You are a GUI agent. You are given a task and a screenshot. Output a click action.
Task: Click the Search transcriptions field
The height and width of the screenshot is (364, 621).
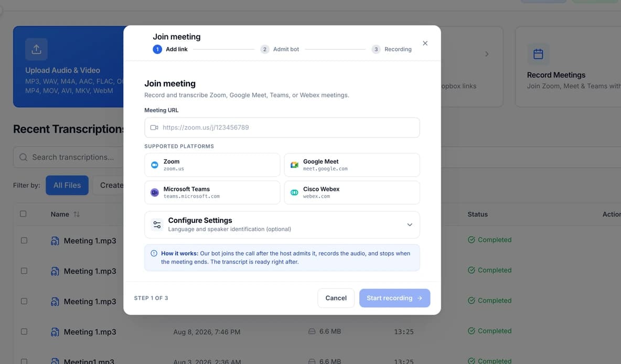(x=69, y=157)
